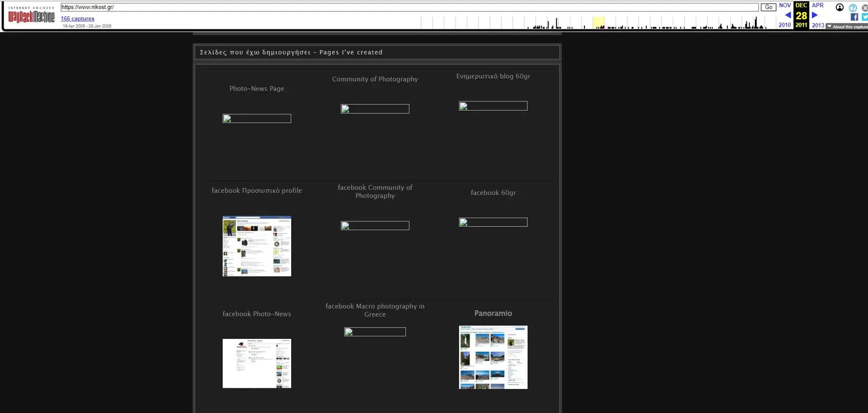This screenshot has width=868, height=413.
Task: Jump to year 2013 captures
Action: tap(818, 25)
